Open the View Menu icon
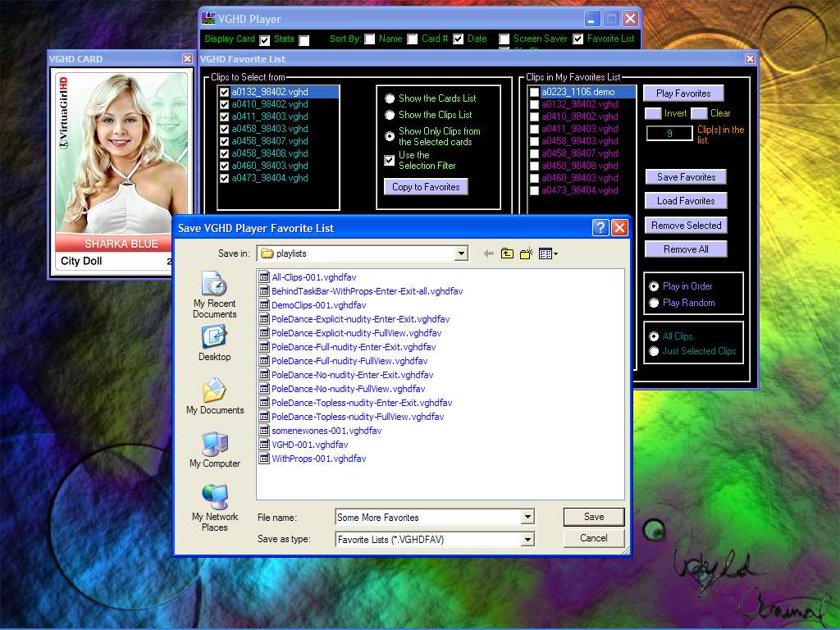840x630 pixels. pyautogui.click(x=547, y=254)
